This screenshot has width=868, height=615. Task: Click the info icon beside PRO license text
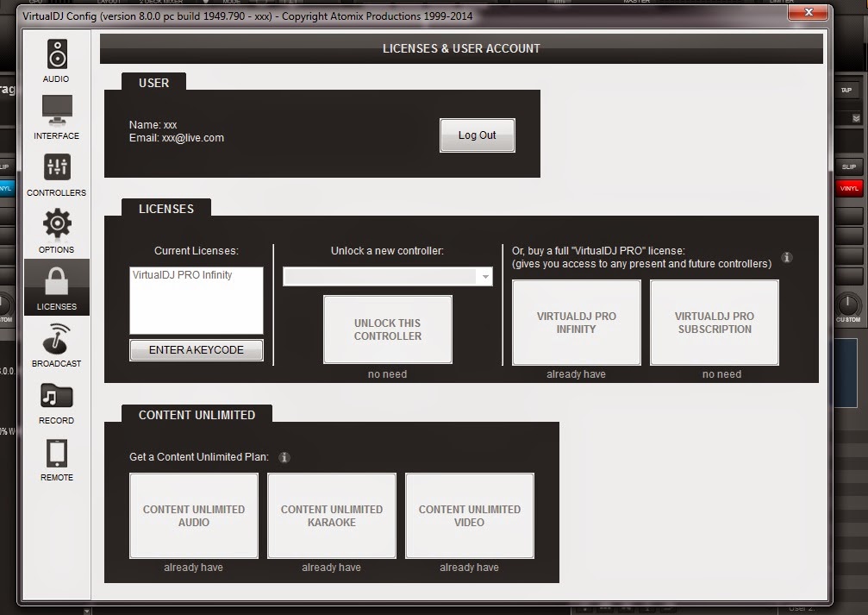787,257
